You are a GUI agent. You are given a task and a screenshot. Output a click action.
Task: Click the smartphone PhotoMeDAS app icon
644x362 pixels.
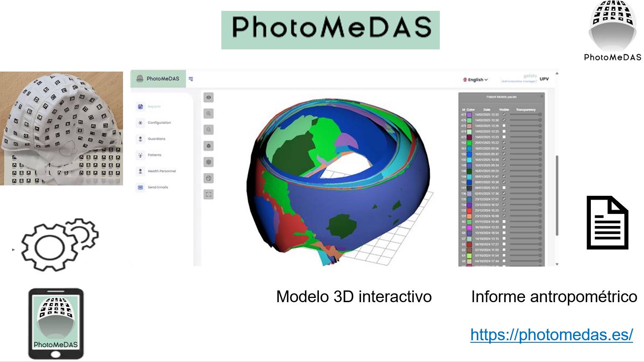click(56, 323)
